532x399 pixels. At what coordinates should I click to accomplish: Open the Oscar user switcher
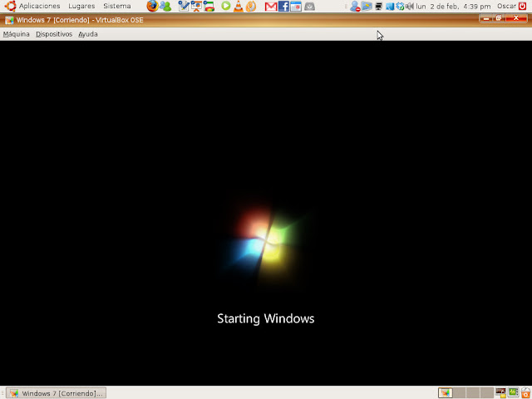click(506, 6)
